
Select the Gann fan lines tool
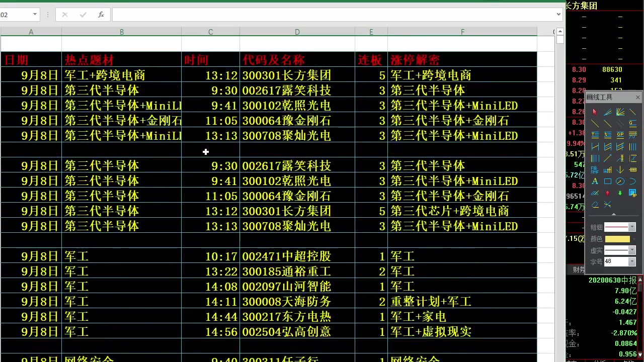tap(620, 112)
